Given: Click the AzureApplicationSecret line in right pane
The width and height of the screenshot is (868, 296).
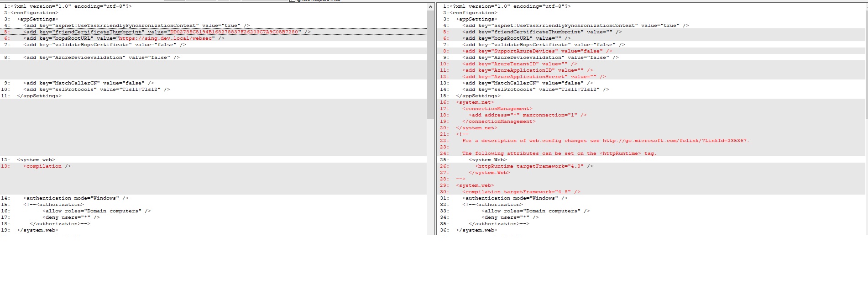Looking at the screenshot, I should (534, 77).
